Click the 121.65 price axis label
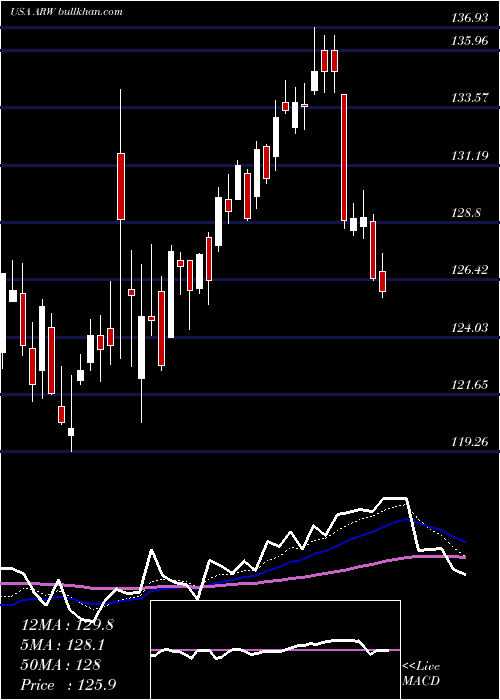Viewport: 500px width, 700px height. pyautogui.click(x=470, y=385)
